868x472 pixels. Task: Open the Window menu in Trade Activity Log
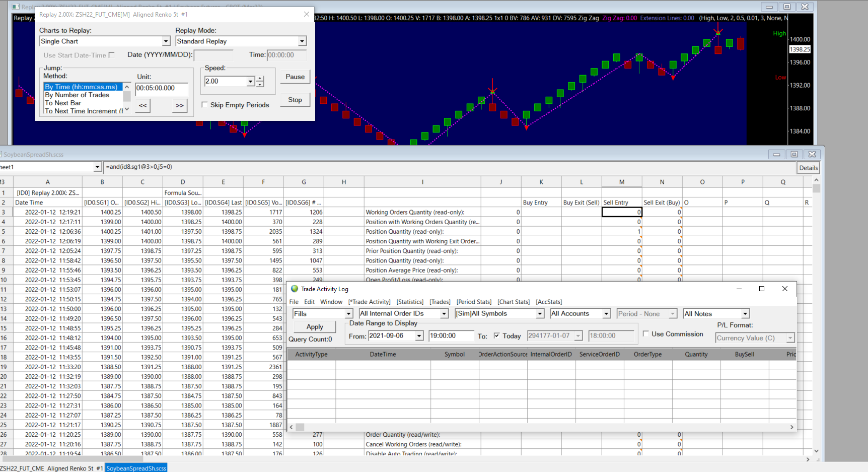click(331, 302)
